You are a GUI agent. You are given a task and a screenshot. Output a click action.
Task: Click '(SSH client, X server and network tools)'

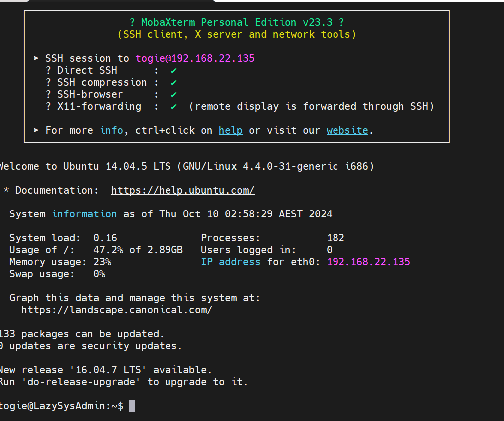click(x=237, y=34)
